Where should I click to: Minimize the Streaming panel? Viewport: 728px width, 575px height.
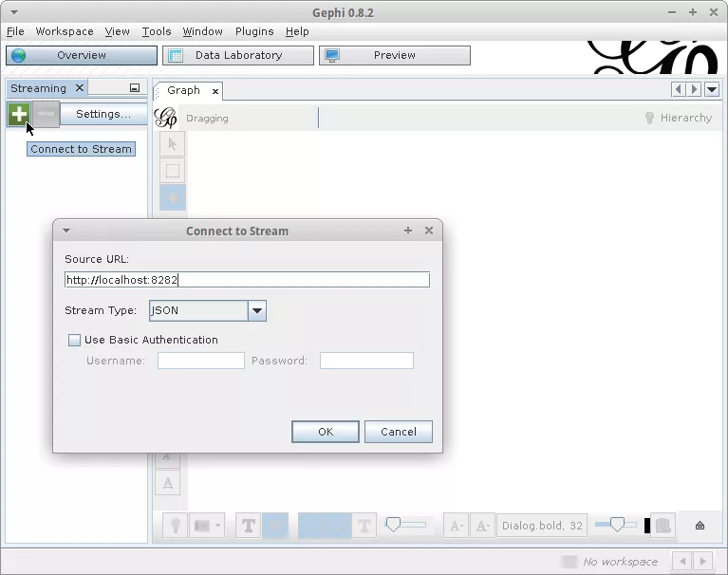135,87
